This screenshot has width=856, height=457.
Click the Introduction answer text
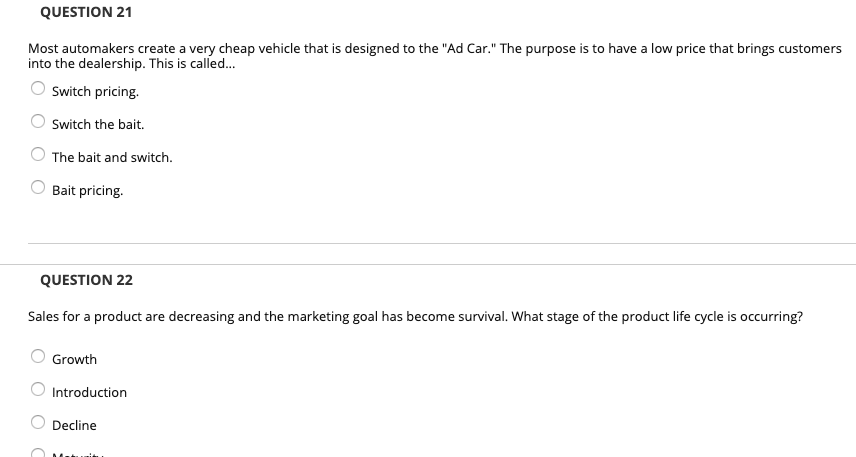(x=90, y=392)
